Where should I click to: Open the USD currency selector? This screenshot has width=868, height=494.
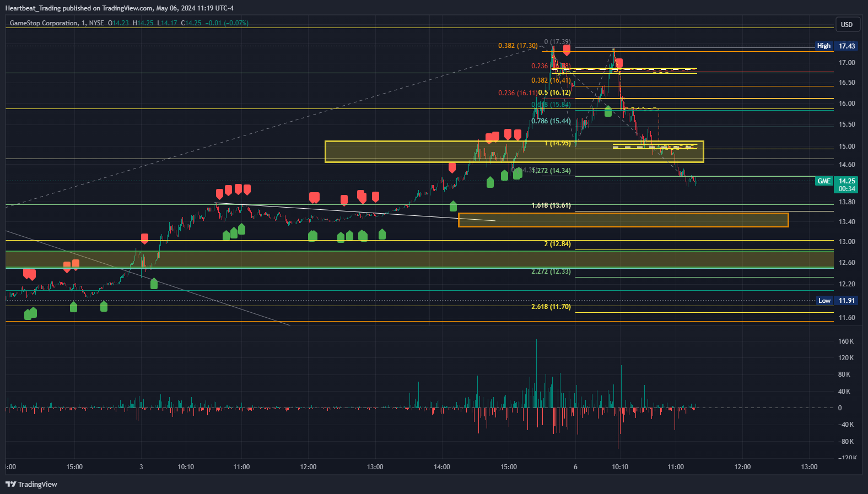click(x=847, y=24)
